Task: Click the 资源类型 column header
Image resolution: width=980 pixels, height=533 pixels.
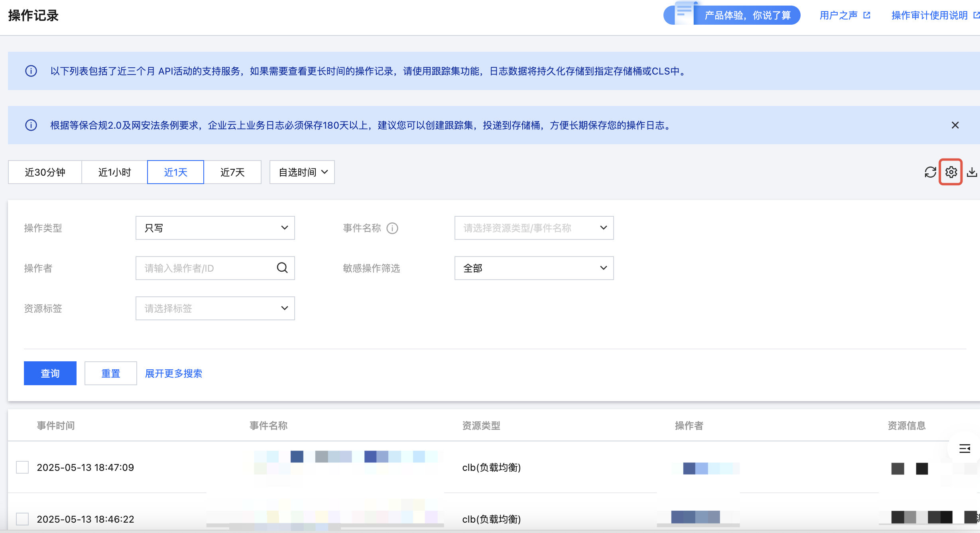Action: (481, 425)
